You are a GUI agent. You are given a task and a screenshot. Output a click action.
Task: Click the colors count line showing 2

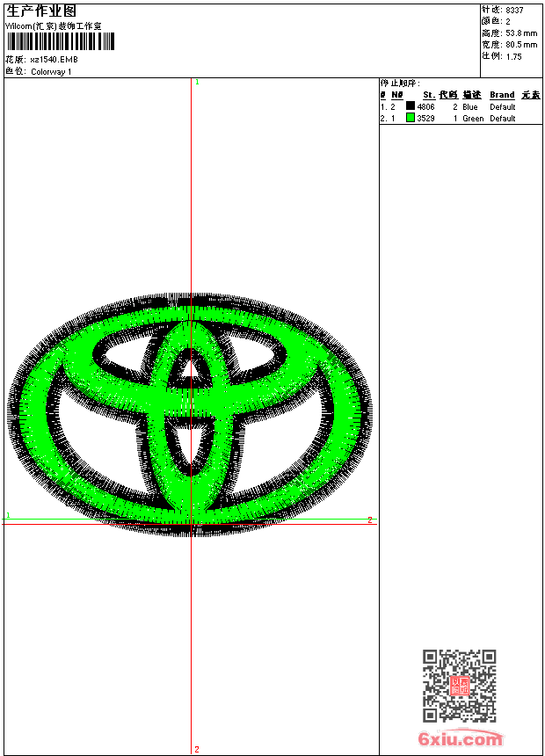click(496, 21)
